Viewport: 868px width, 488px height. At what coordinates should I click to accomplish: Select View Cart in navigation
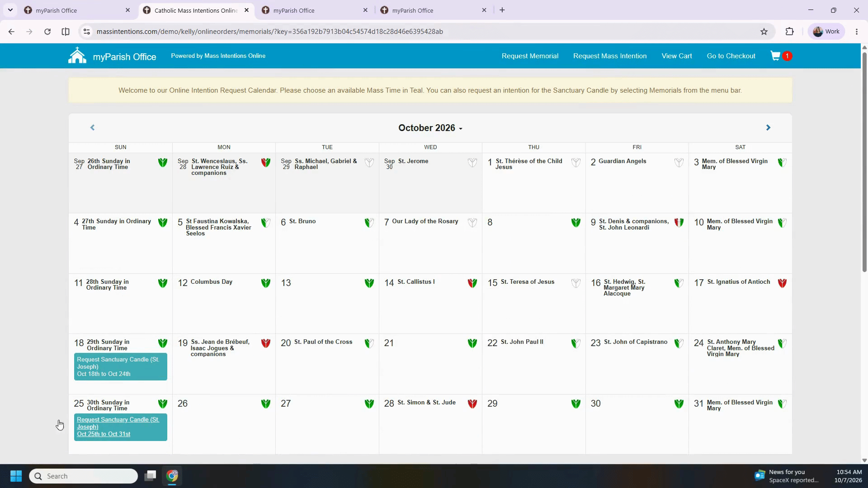click(x=677, y=56)
